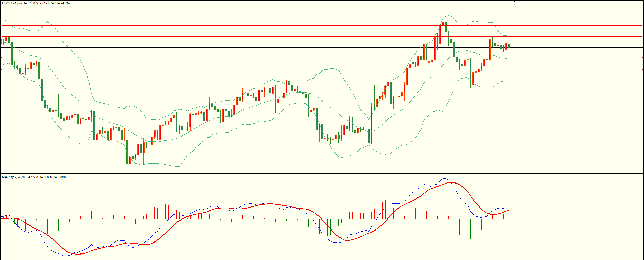The image size is (644, 260).
Task: Select the uppermost red horizontal line
Action: [322, 25]
